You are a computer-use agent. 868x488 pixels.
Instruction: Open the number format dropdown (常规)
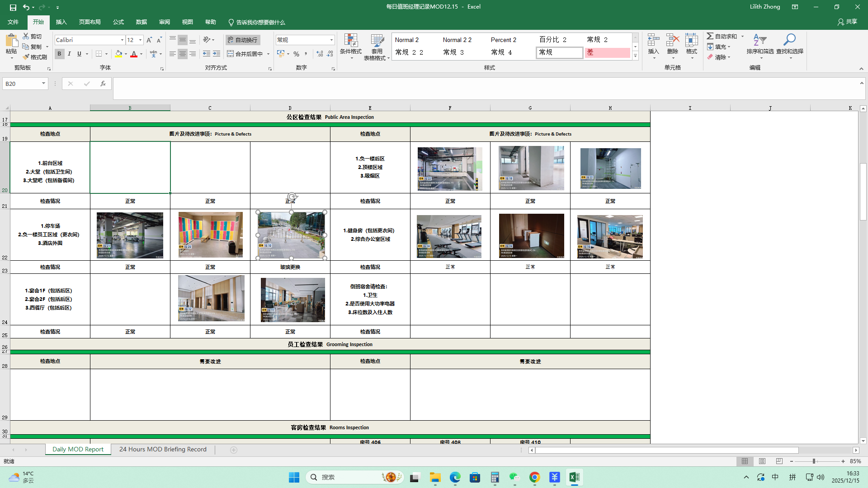point(331,40)
